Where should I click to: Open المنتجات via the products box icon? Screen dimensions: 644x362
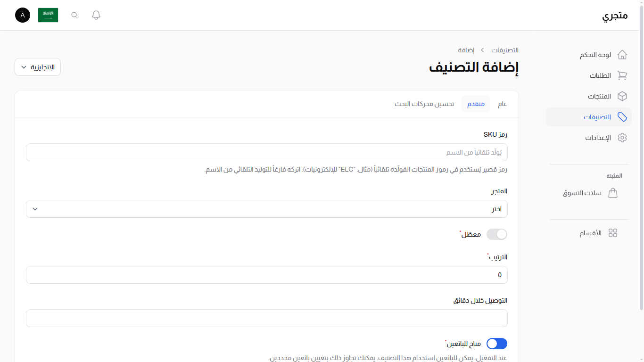[x=622, y=96]
